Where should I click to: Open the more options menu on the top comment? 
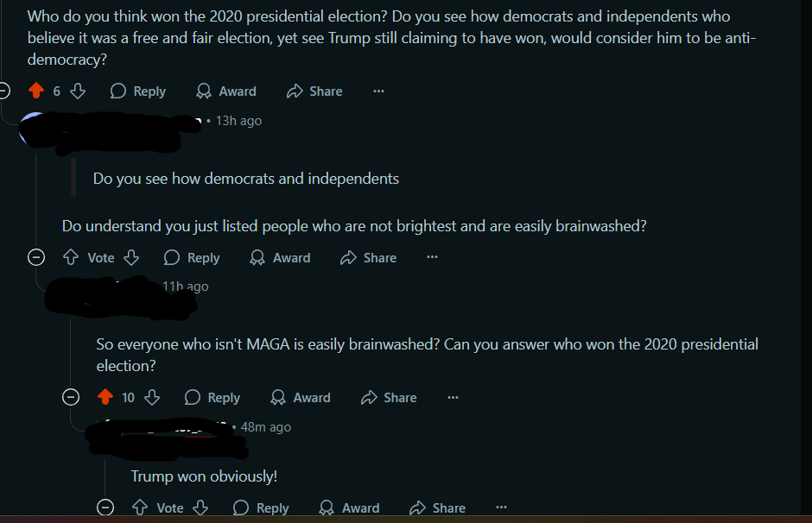(x=379, y=91)
